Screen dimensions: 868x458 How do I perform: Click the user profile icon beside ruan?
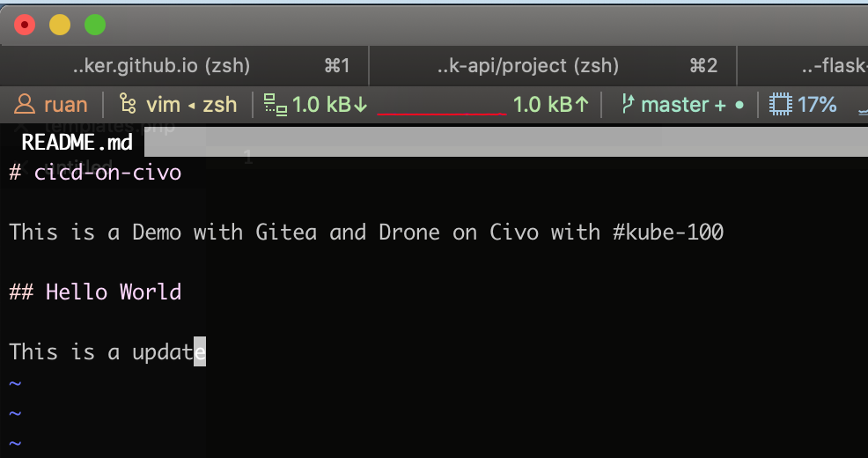pos(25,104)
